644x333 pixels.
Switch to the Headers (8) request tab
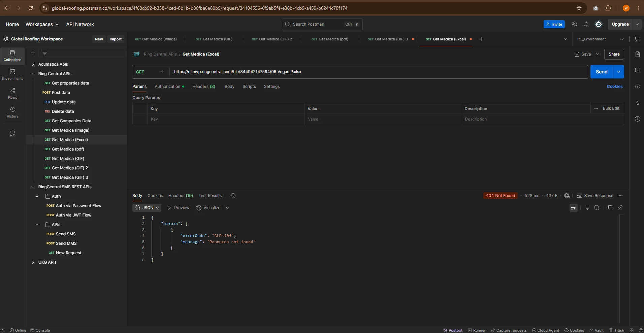[204, 87]
